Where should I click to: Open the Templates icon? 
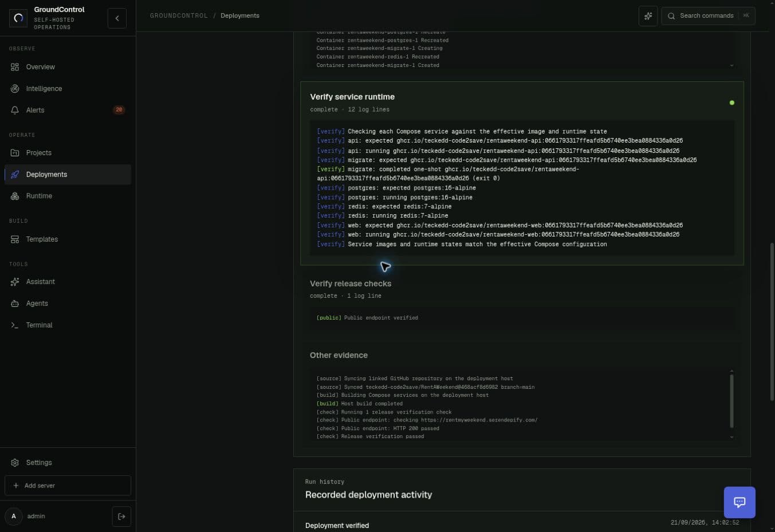click(x=15, y=239)
